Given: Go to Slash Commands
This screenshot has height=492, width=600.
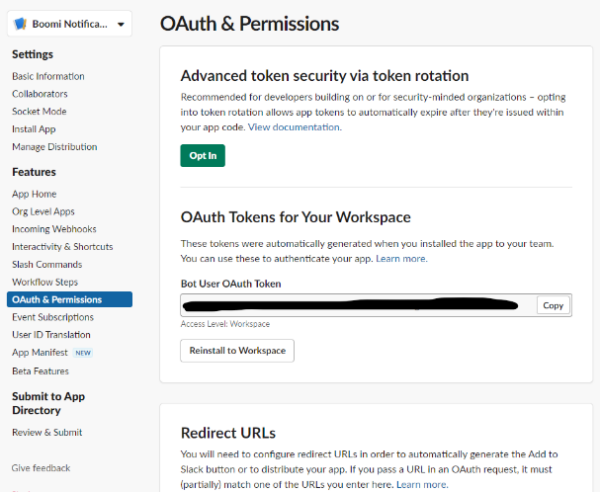Looking at the screenshot, I should point(47,264).
